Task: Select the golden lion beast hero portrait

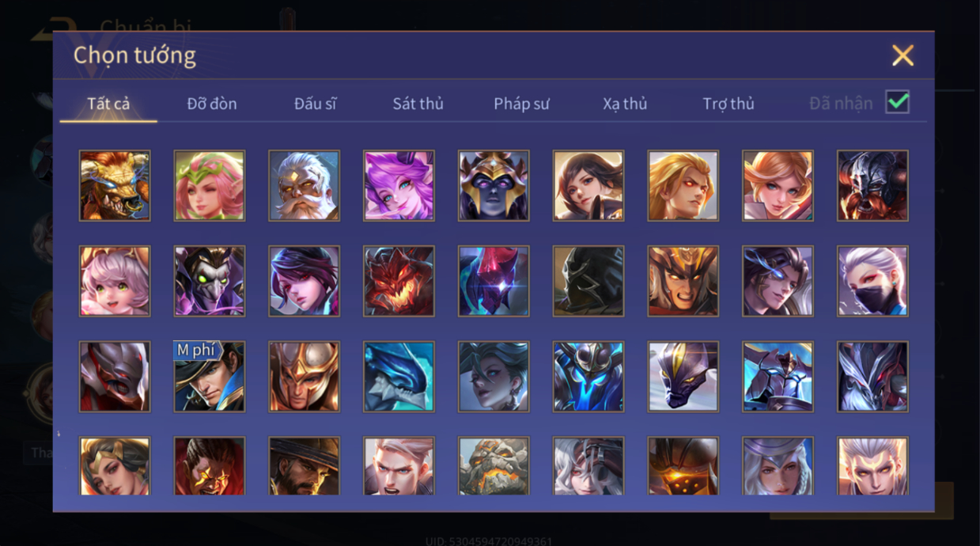Action: point(115,186)
